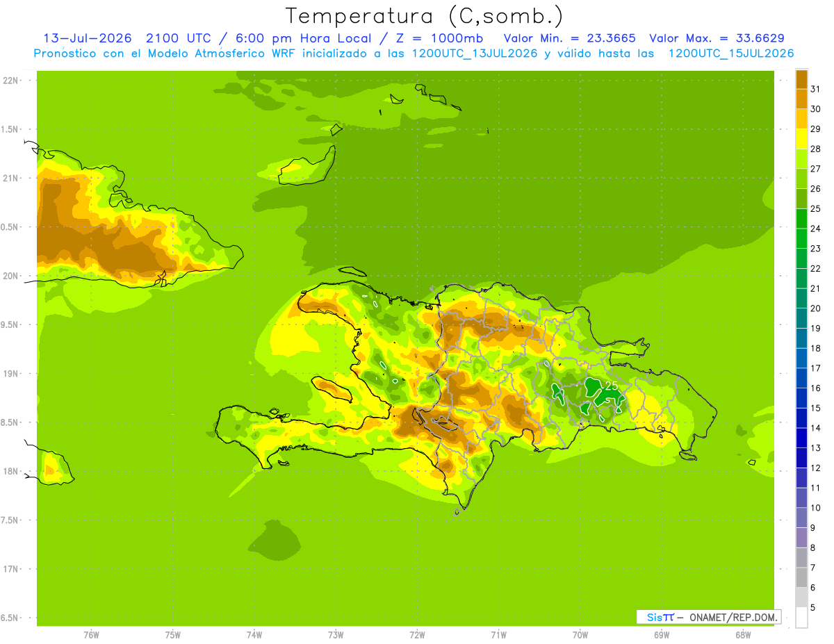This screenshot has width=834, height=644.
Task: Click the colorbar value "8"
Action: tap(814, 548)
